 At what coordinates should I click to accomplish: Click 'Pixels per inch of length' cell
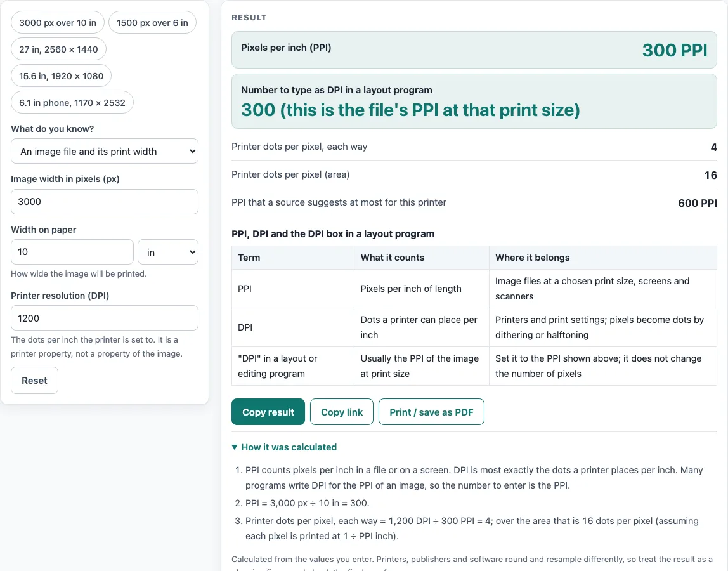(422, 289)
